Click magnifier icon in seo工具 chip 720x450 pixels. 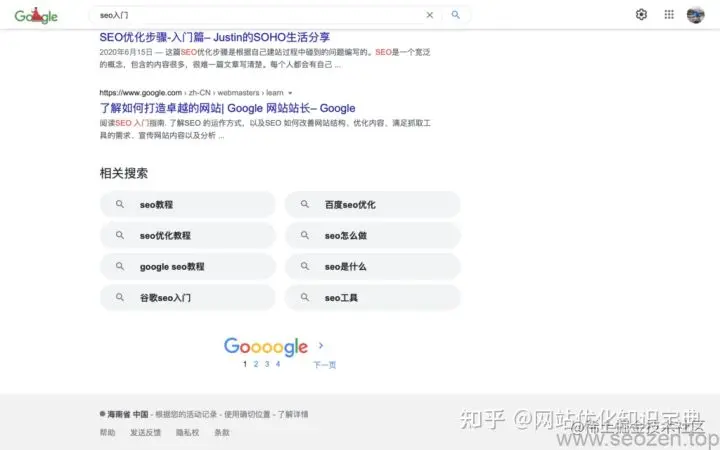[x=305, y=298]
